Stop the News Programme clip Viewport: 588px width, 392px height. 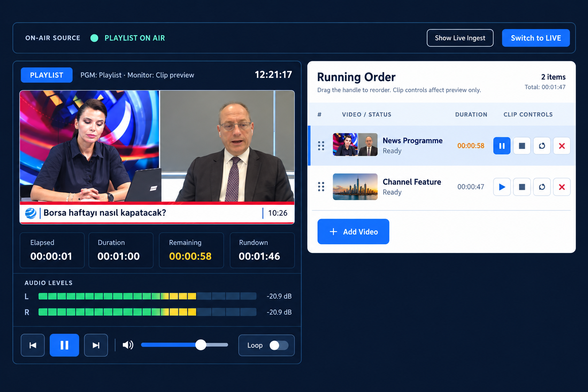click(522, 146)
